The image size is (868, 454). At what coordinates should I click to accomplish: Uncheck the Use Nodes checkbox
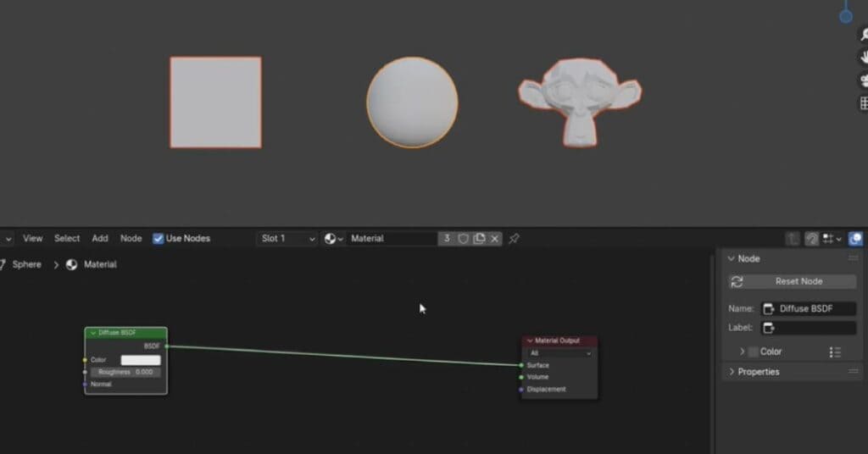pos(159,239)
